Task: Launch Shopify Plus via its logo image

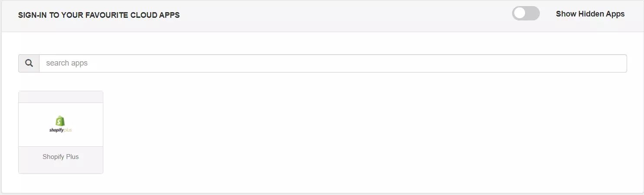Action: [60, 125]
